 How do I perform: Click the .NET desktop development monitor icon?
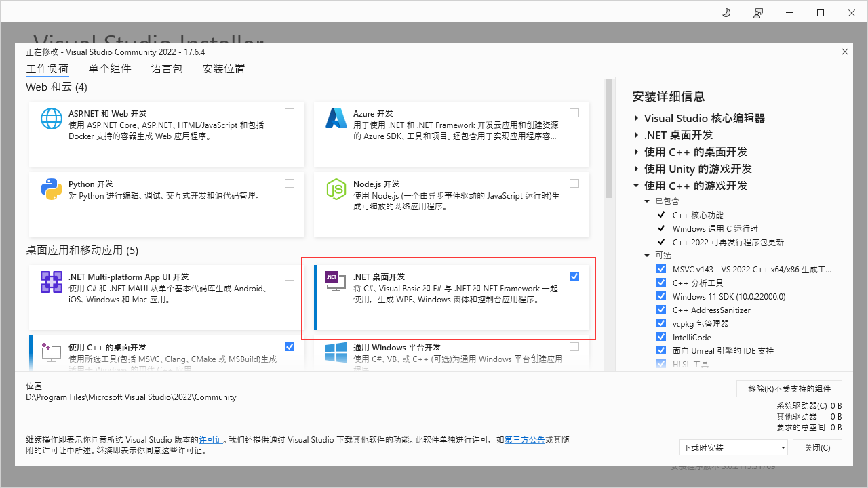click(335, 282)
